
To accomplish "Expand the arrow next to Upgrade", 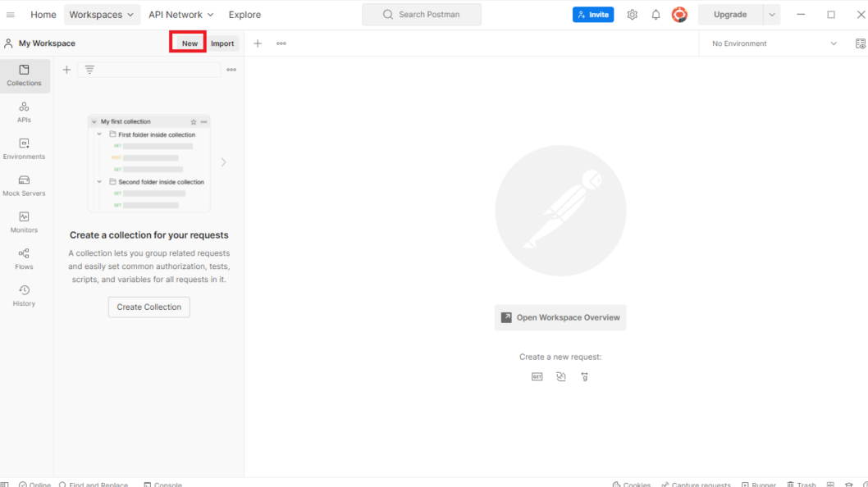I will [x=772, y=15].
